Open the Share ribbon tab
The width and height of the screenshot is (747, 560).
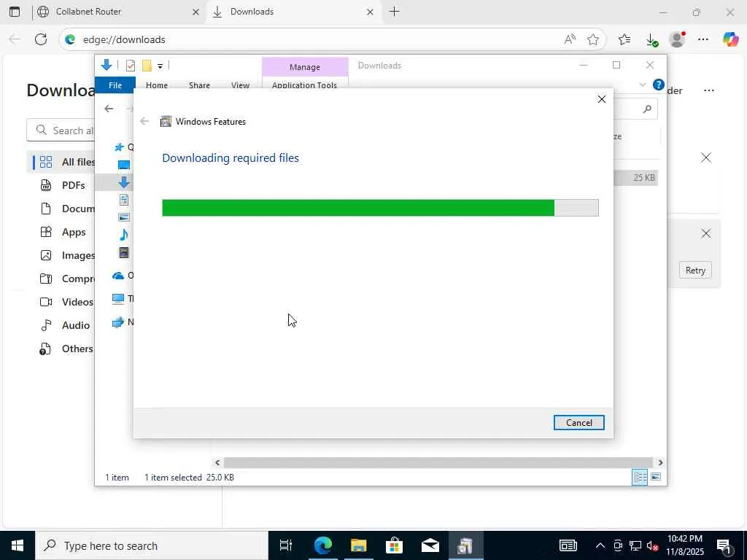[x=199, y=85]
